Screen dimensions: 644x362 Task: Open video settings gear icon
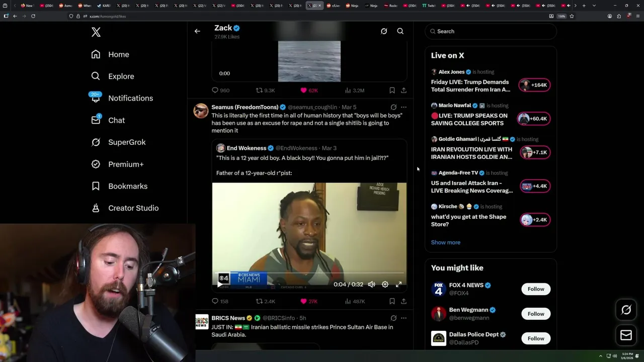click(x=385, y=285)
